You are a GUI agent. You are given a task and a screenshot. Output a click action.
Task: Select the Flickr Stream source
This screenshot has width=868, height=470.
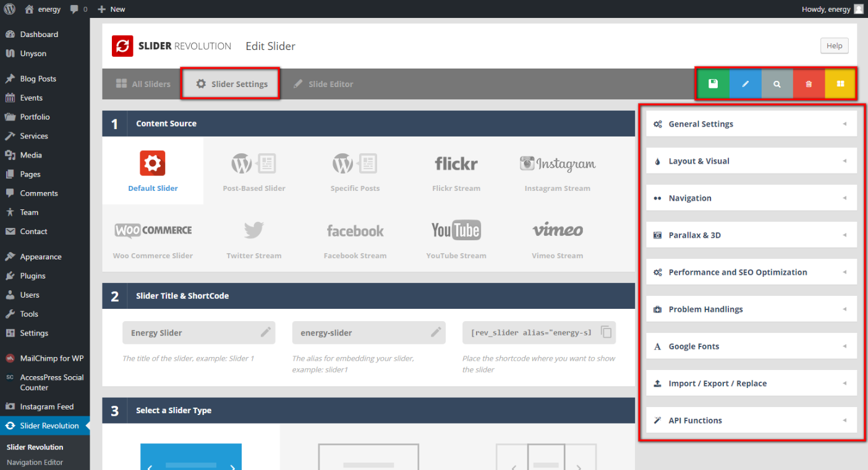[x=456, y=172]
